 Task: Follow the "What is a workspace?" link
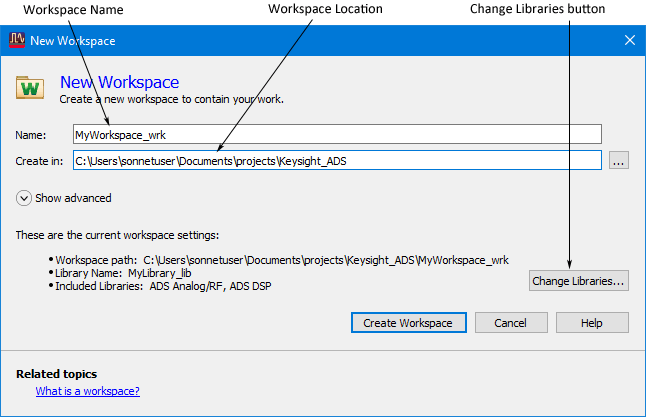coord(88,391)
